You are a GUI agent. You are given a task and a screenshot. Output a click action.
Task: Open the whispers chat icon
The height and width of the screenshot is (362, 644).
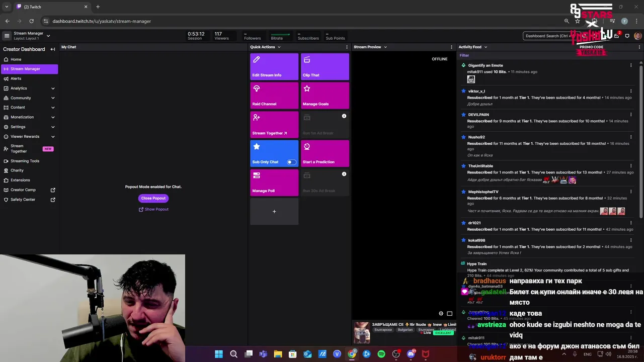tap(627, 36)
